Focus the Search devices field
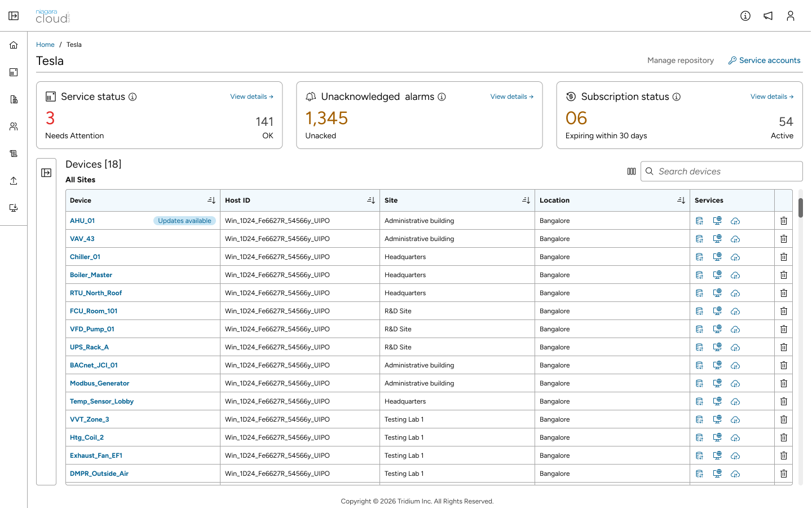The image size is (812, 508). (722, 172)
